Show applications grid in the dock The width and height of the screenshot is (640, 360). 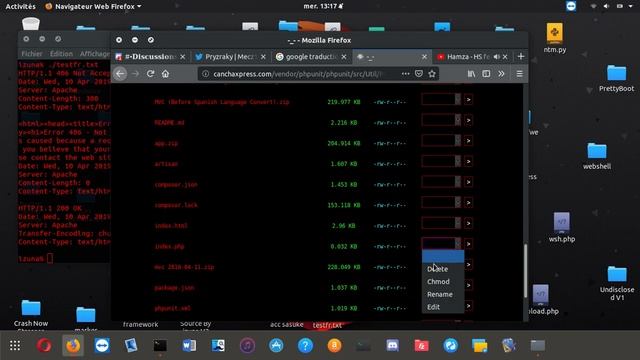click(15, 346)
